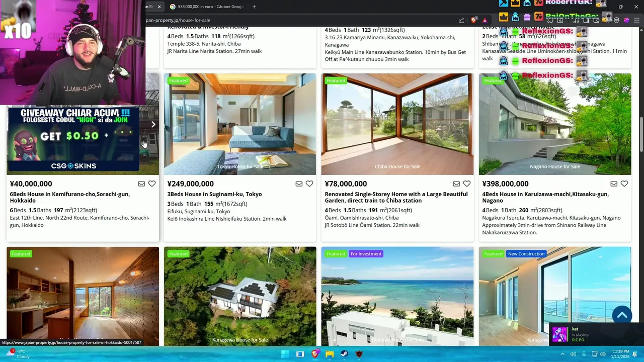Open the clock showing 11:39 PM
This screenshot has height=362, width=644.
(x=621, y=354)
